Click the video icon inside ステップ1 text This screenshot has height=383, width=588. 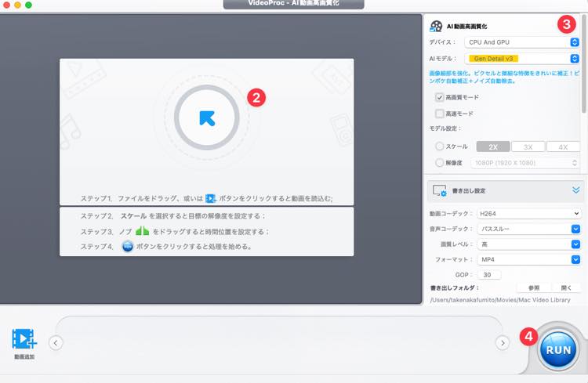(x=210, y=198)
